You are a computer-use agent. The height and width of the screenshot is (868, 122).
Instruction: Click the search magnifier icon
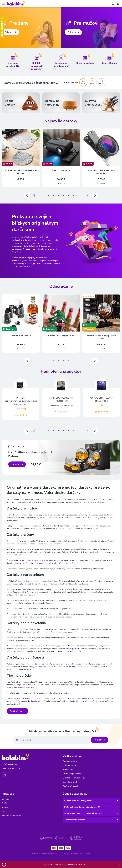pos(113,4)
